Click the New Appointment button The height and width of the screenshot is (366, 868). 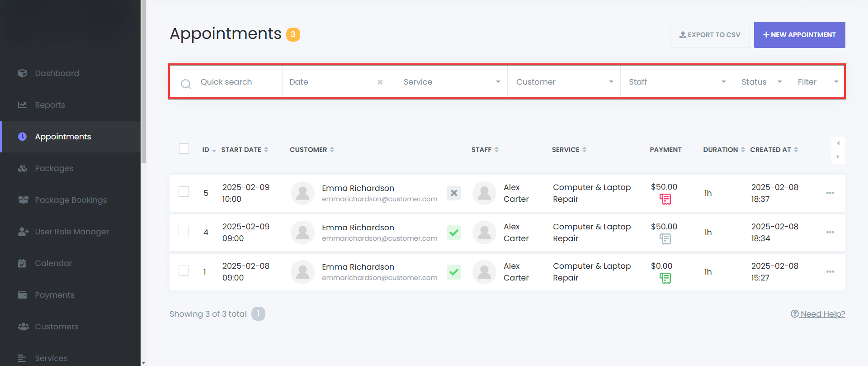799,35
